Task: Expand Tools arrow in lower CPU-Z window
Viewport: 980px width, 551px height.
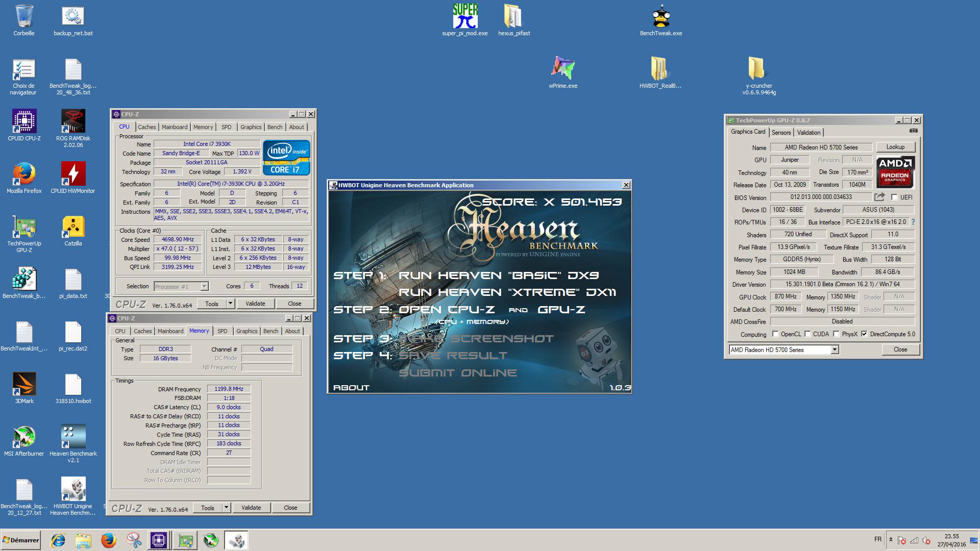Action: click(x=226, y=508)
